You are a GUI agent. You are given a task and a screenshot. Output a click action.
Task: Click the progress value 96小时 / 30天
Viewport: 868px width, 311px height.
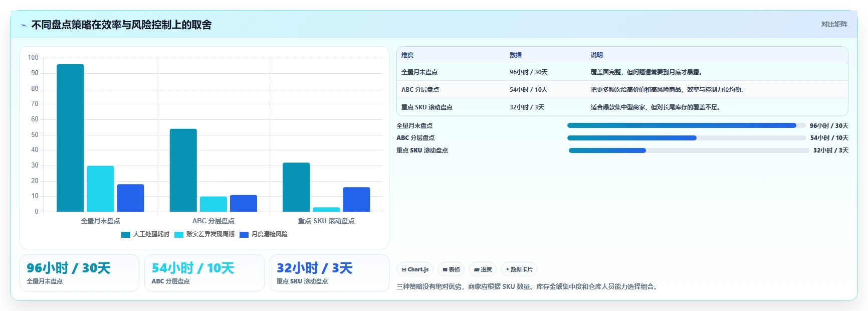coord(829,126)
